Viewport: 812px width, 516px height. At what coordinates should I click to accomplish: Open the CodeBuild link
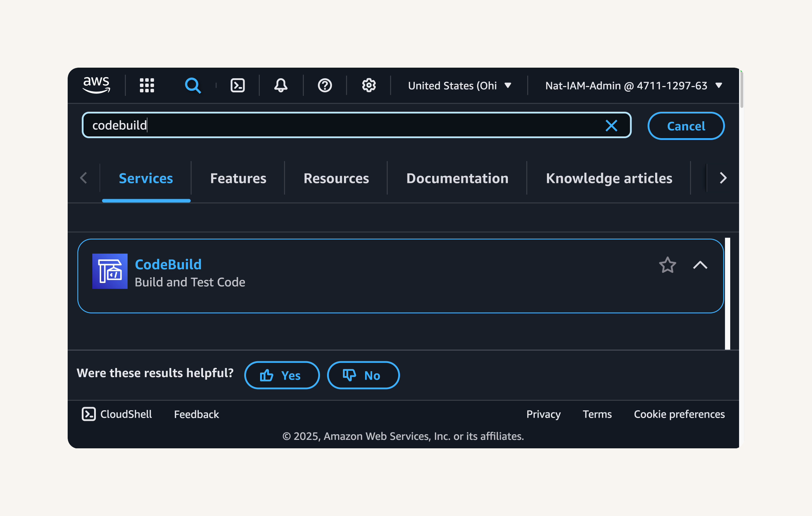point(168,264)
